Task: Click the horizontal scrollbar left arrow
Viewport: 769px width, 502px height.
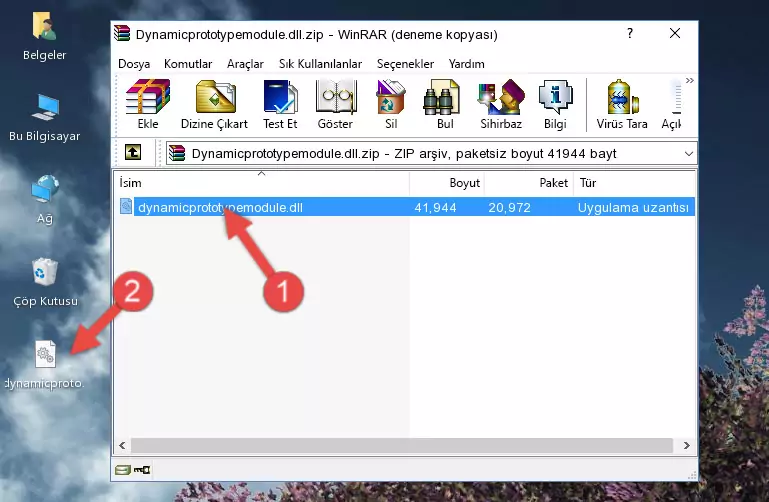Action: [x=123, y=445]
